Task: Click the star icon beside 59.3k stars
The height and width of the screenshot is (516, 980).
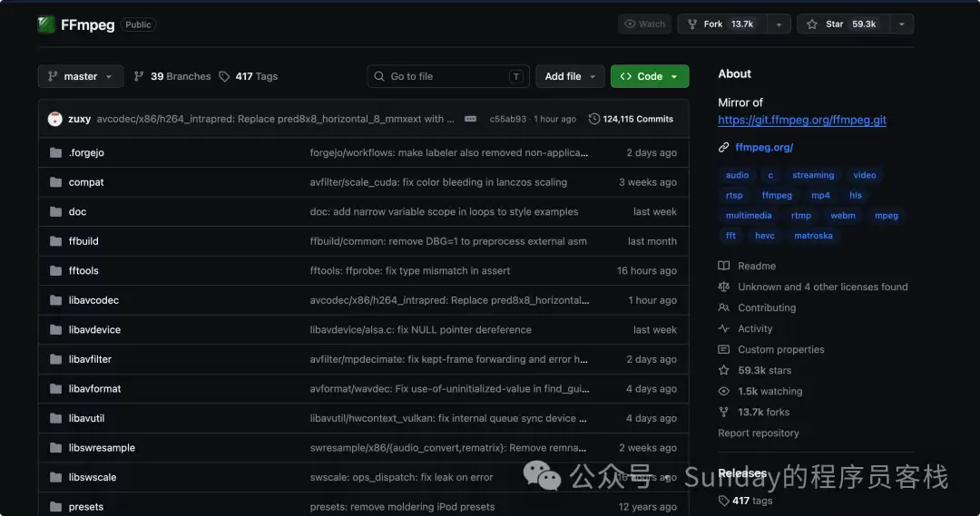Action: (724, 370)
